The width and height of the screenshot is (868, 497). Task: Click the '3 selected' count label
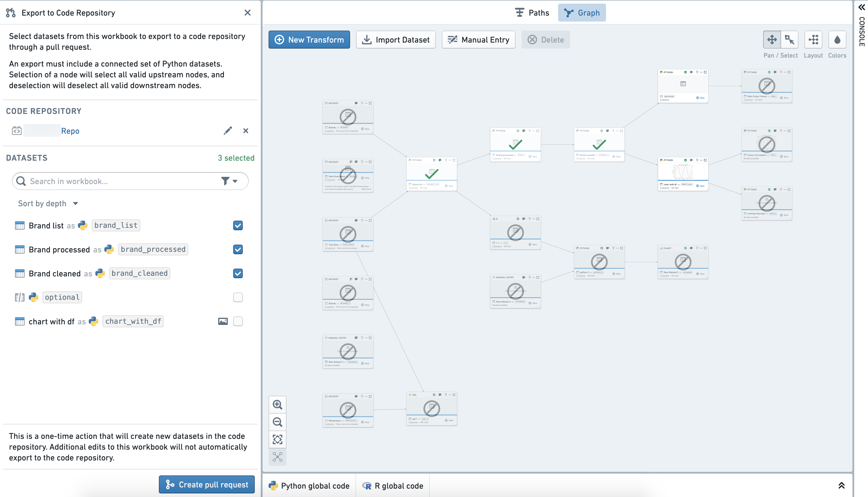[x=236, y=158]
